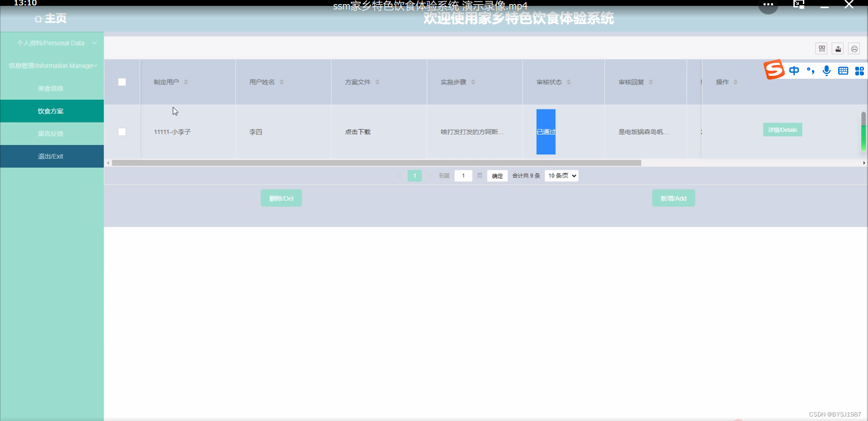The image size is (868, 421).
Task: Click the 详情/Details button
Action: pos(783,130)
